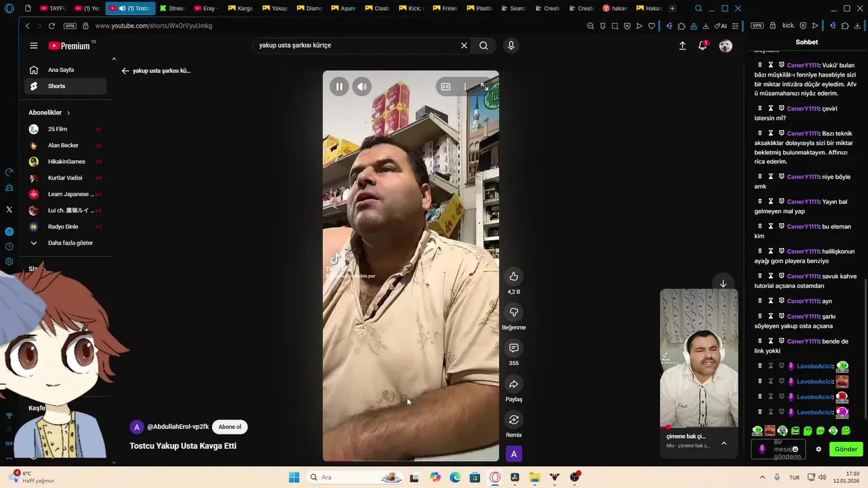Open the YouTube hamburger guide menu
The image size is (868, 488).
pyautogui.click(x=33, y=45)
